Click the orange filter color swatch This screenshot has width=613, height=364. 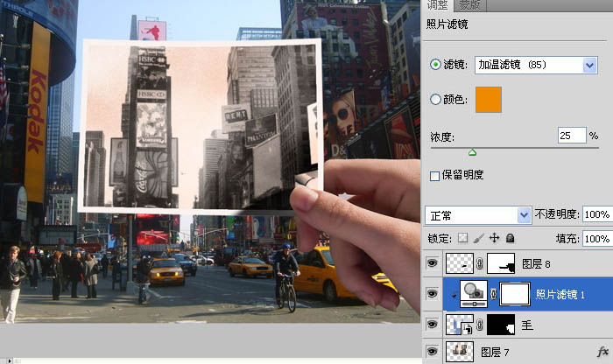488,100
